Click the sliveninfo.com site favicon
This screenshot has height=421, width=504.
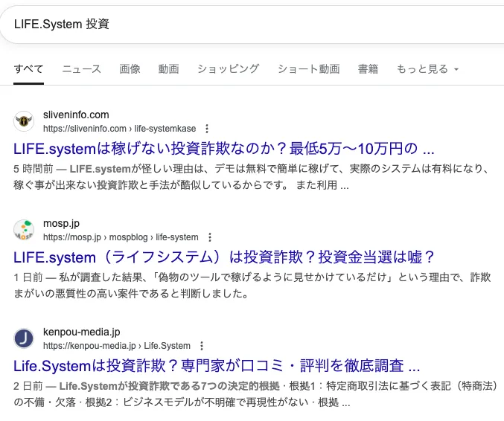[x=24, y=121]
